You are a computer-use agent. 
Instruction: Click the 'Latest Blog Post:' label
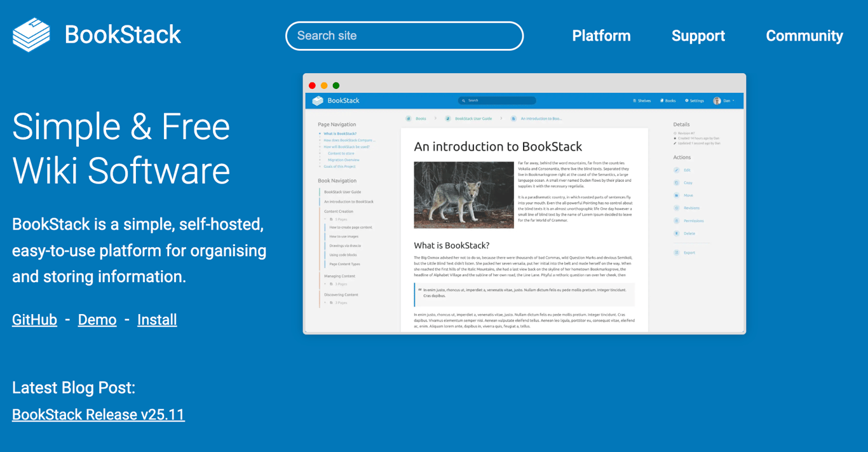click(74, 388)
